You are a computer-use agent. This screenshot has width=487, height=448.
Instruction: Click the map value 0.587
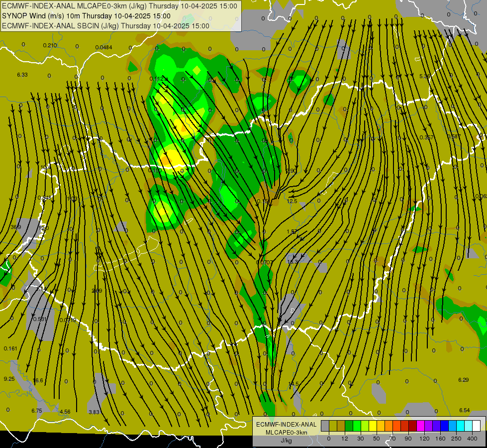coord(454,136)
